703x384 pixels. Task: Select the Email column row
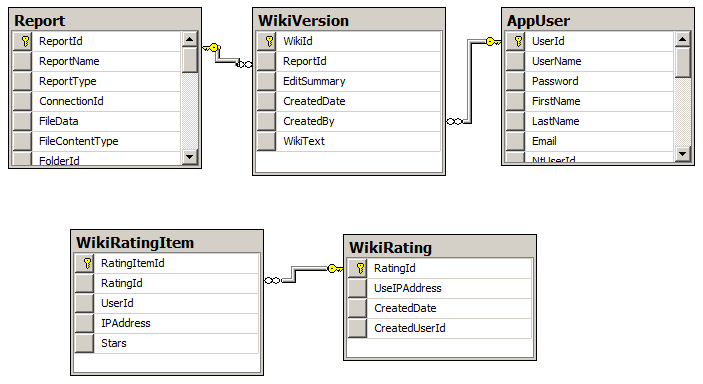[590, 141]
